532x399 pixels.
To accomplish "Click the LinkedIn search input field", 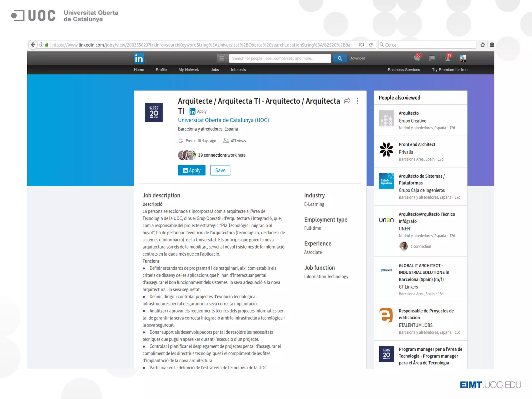I will click(280, 58).
